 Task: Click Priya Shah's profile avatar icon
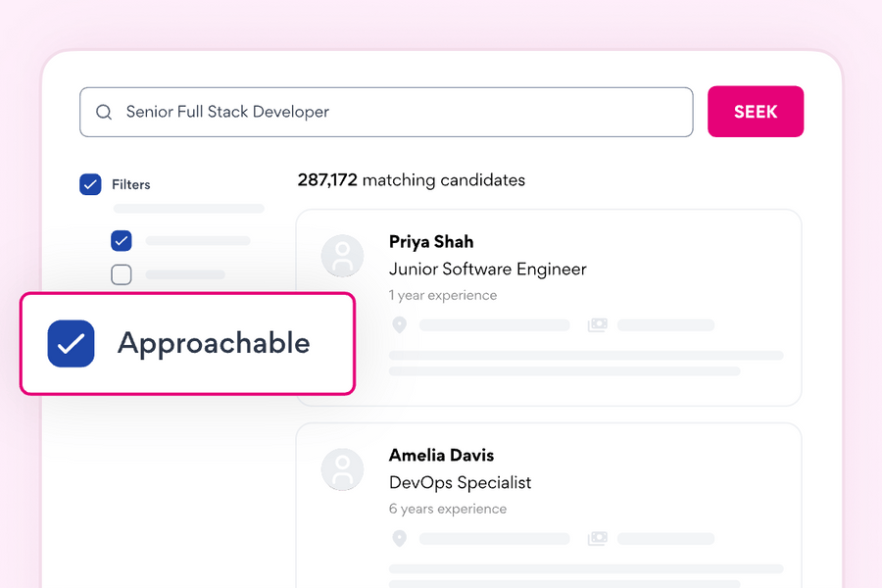[343, 257]
